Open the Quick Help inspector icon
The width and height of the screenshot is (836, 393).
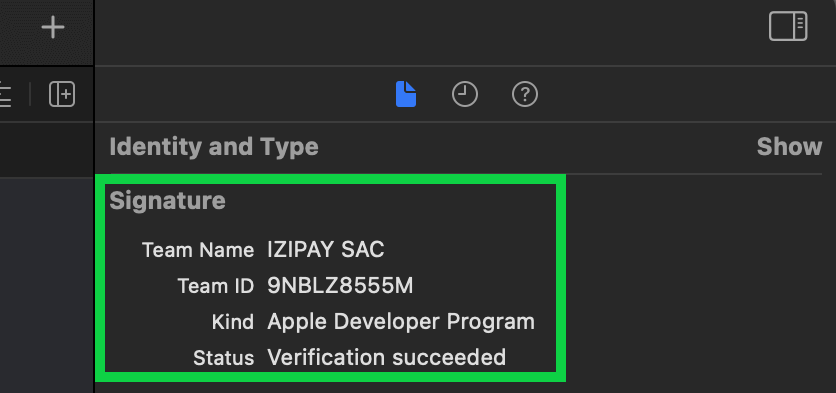coord(525,95)
